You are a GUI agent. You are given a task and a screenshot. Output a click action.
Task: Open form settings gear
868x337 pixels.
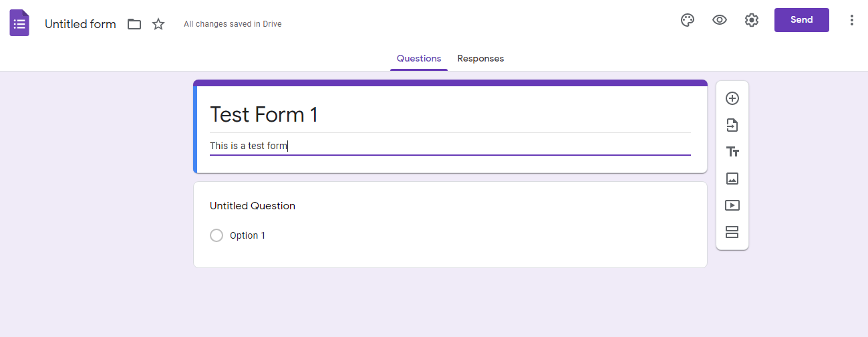tap(752, 20)
